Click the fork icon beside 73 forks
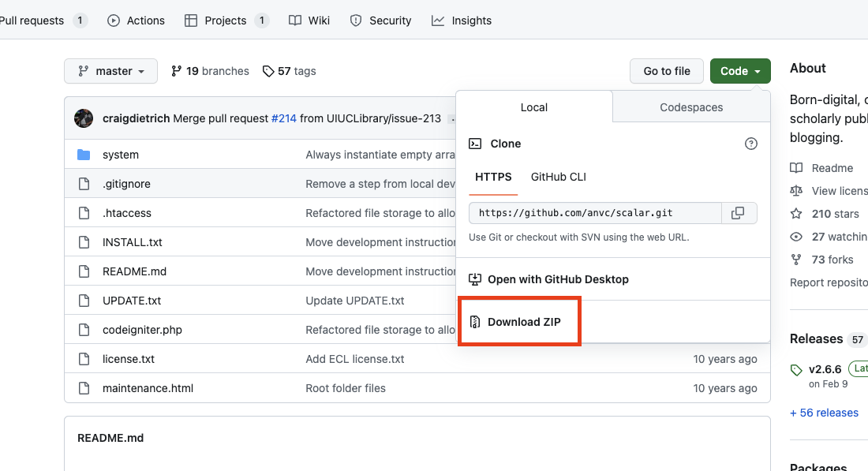 (x=796, y=260)
